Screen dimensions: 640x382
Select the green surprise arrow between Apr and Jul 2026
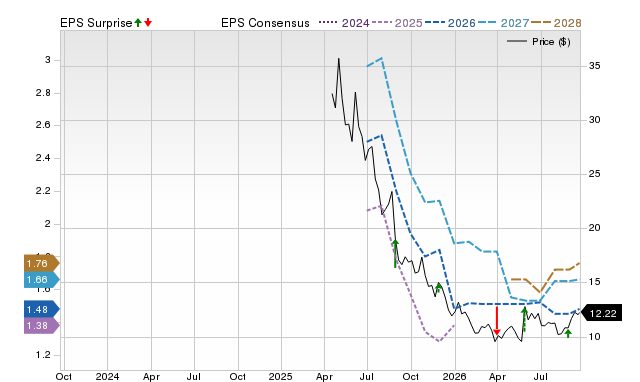click(x=524, y=319)
